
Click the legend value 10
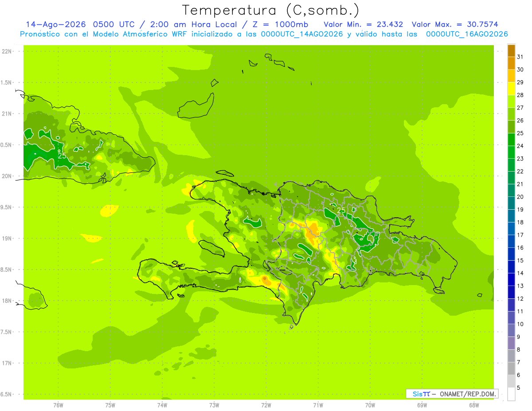[520, 324]
